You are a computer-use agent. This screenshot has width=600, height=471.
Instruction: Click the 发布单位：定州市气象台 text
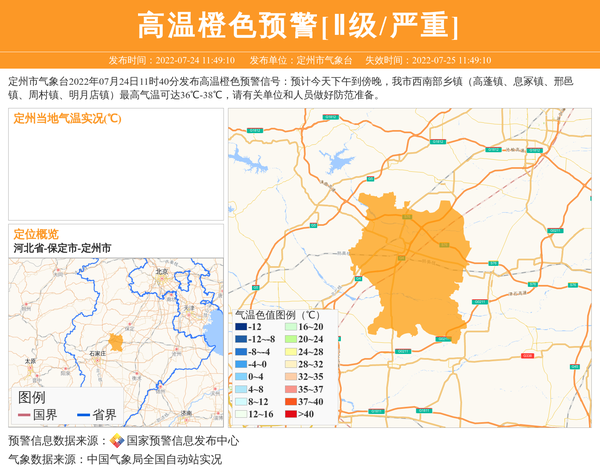point(301,60)
